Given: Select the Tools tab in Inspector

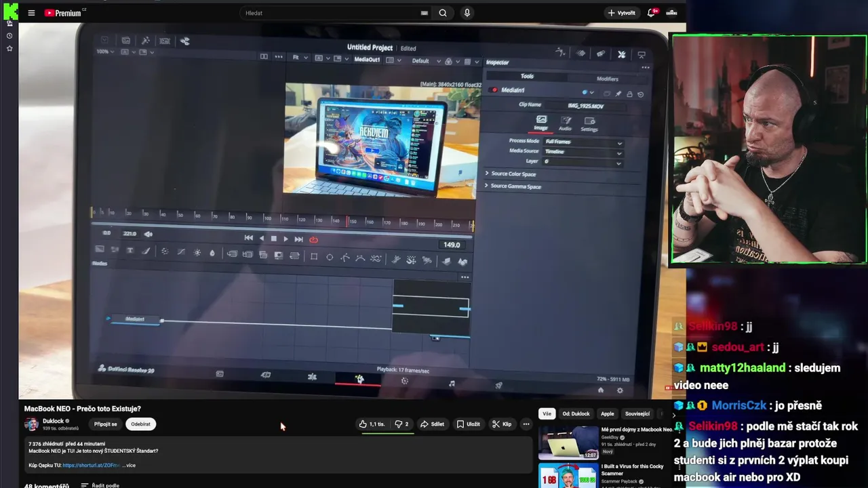Looking at the screenshot, I should (527, 76).
